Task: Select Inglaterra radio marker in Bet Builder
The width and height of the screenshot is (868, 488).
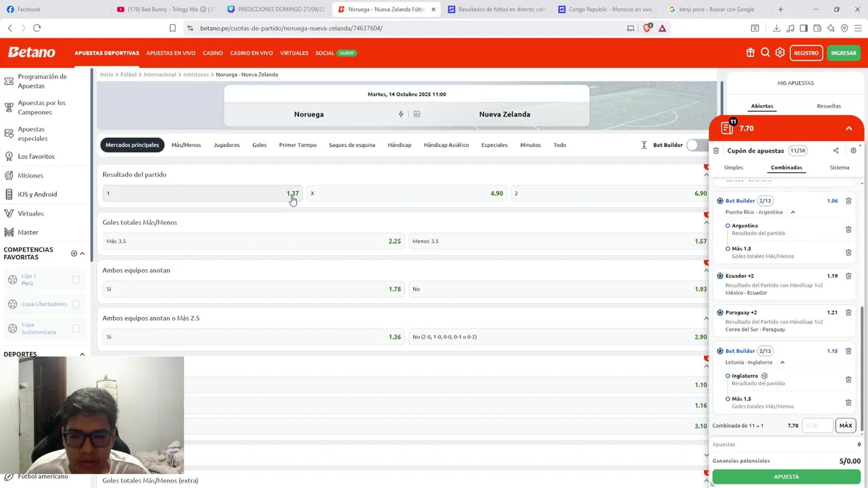Action: [x=728, y=375]
